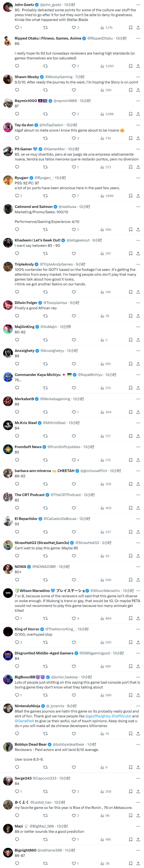Open more menu on King of Horror's tweet
This screenshot has width=144, height=868.
point(138,629)
